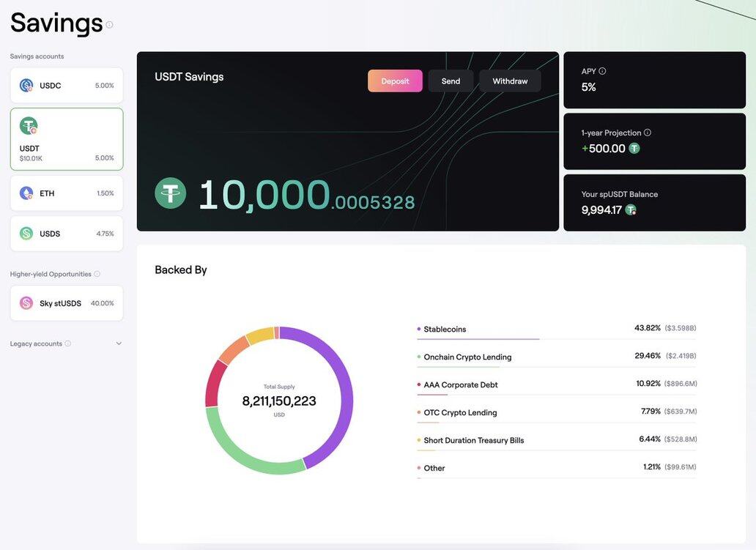Click the APY info icon
This screenshot has width=756, height=550.
point(602,71)
